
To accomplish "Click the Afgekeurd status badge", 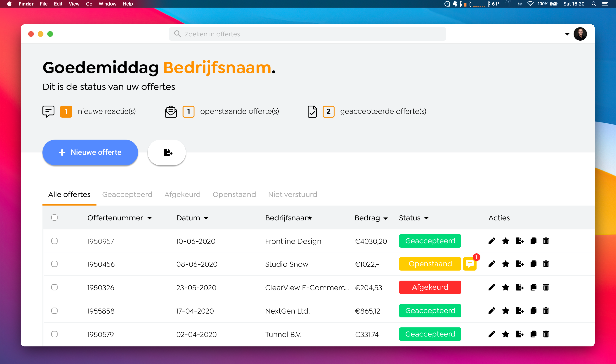I will coord(430,287).
